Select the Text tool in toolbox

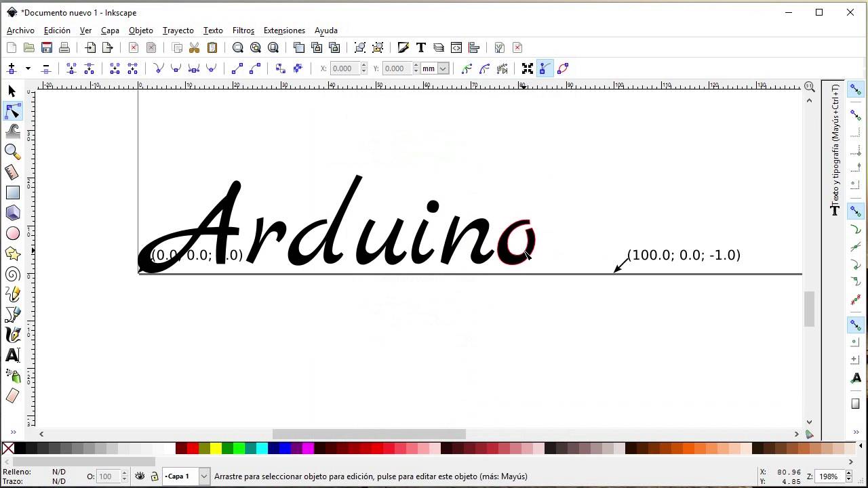click(12, 355)
